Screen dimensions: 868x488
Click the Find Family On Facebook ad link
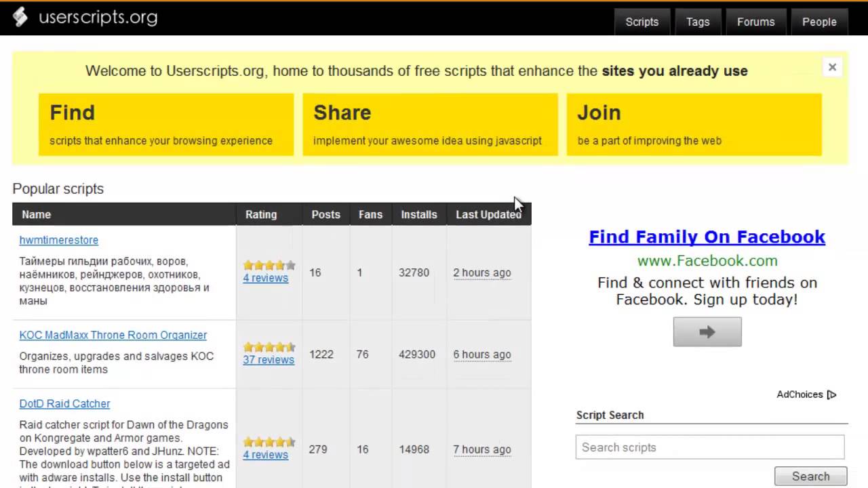click(707, 237)
